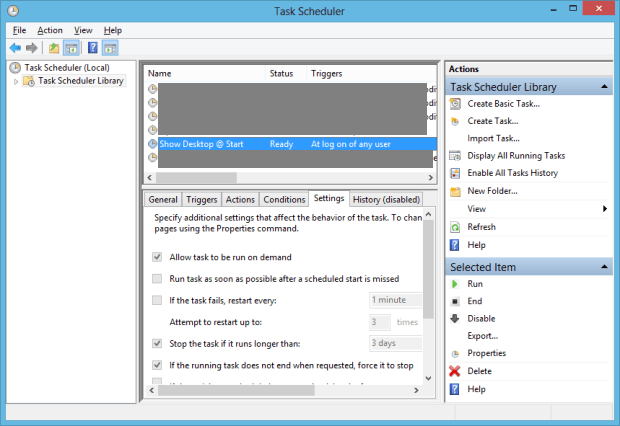The width and height of the screenshot is (620, 426).
Task: Open the View menu in menu bar
Action: (x=83, y=30)
